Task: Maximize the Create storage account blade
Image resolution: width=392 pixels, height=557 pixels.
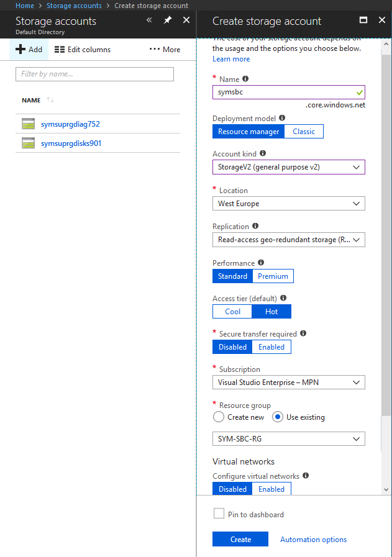Action: coord(363,20)
